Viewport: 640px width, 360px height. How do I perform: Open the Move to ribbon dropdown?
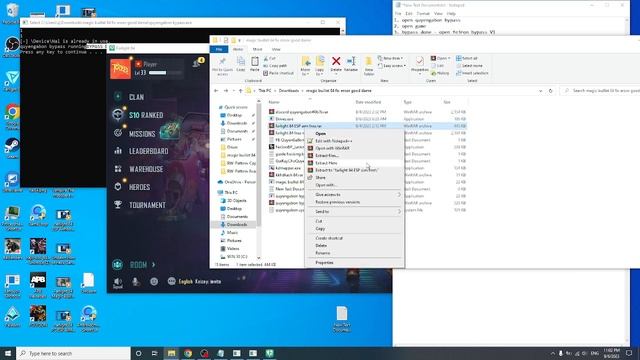tap(305, 66)
